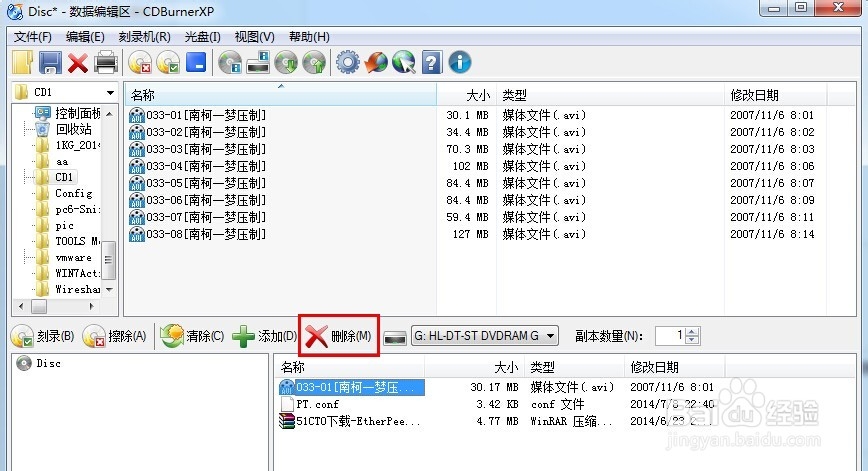Viewport: 868px width, 471px height.
Task: Click the 删除(M) remove button
Action: [x=339, y=336]
